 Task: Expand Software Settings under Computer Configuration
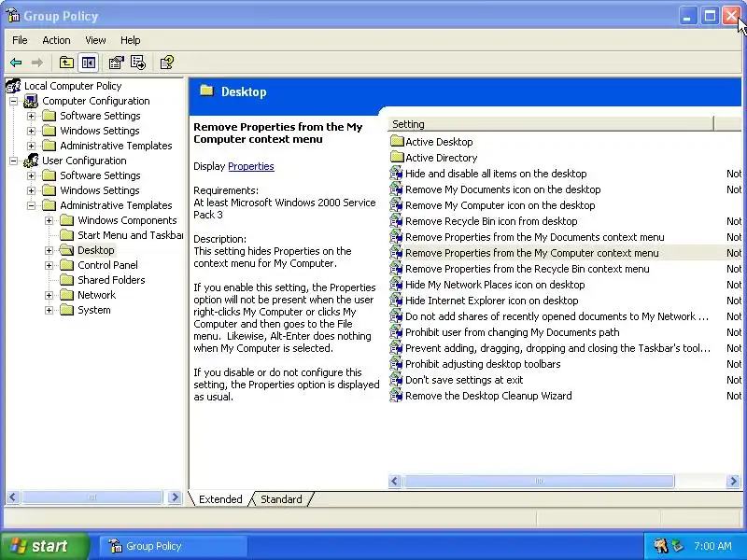point(31,116)
